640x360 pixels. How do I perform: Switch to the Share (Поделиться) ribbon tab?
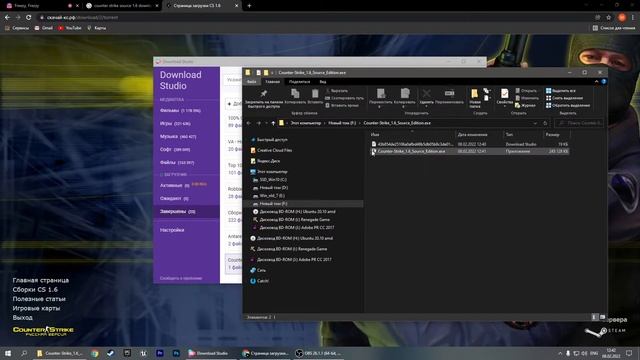click(299, 82)
